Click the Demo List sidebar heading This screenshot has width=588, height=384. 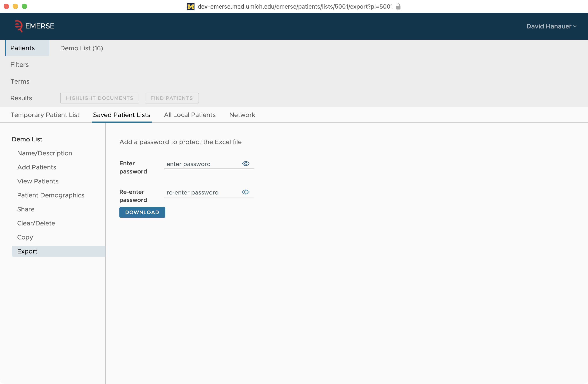click(27, 139)
